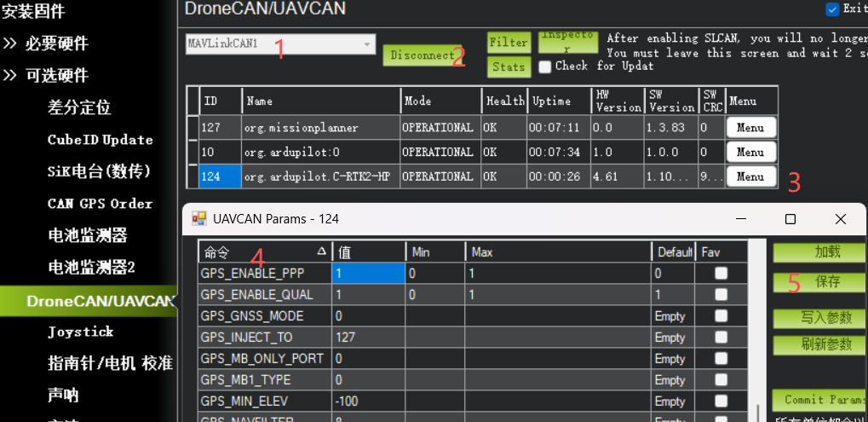Click the Stats button
868x422 pixels.
pos(509,67)
